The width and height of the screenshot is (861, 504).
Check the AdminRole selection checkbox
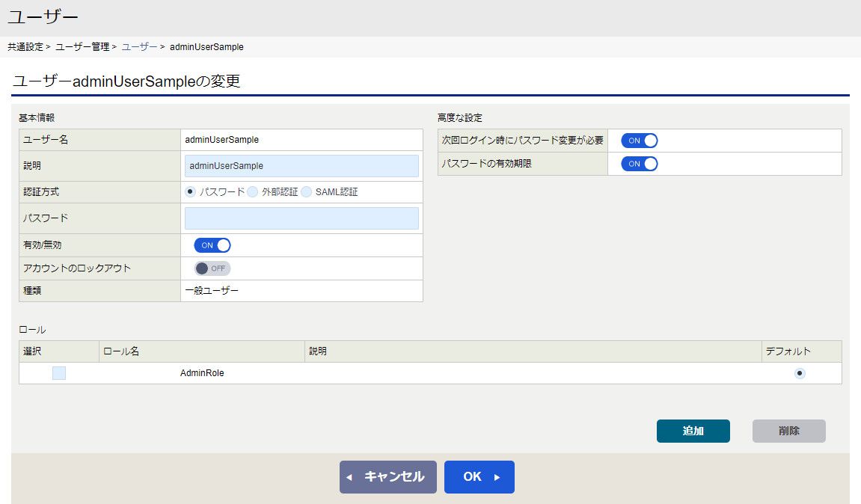pyautogui.click(x=59, y=373)
